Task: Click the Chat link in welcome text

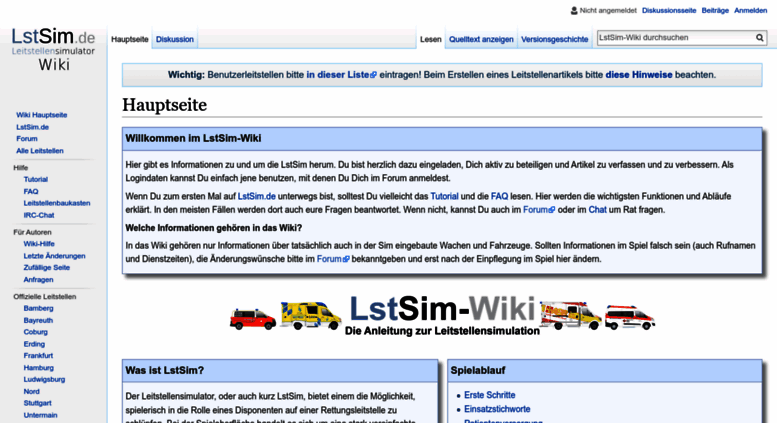Action: 597,210
